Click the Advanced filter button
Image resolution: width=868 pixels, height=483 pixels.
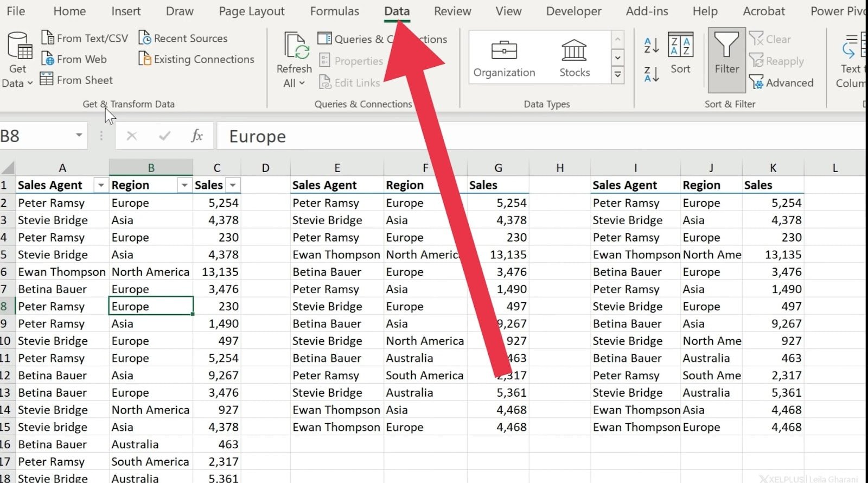click(781, 82)
